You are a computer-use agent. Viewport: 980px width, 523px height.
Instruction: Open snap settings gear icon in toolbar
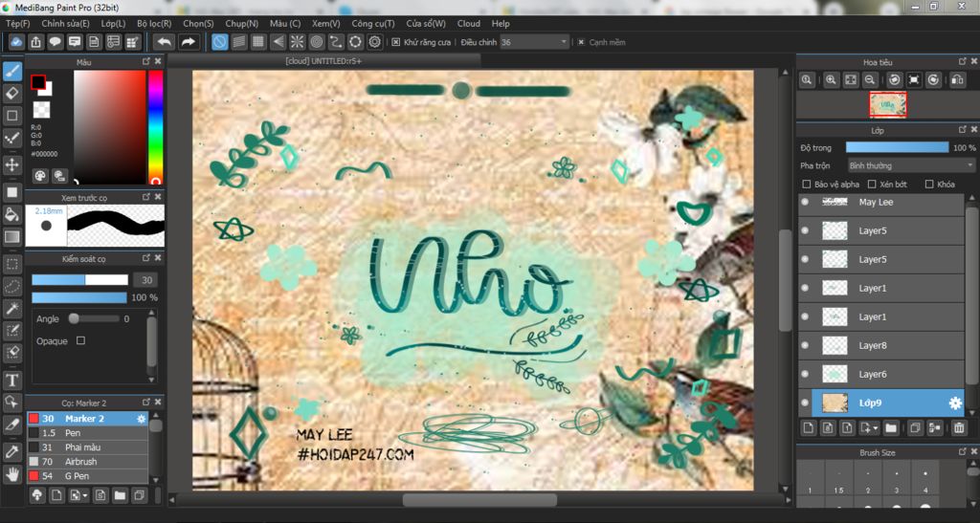pyautogui.click(x=374, y=42)
